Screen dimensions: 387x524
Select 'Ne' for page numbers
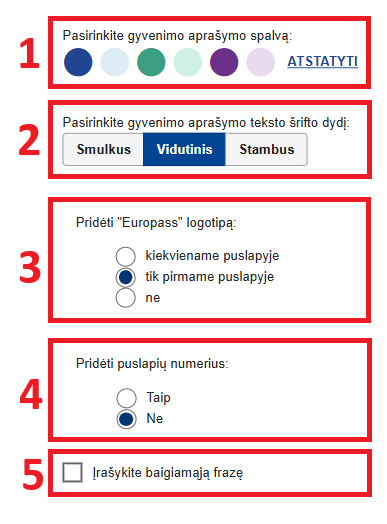pos(126,419)
